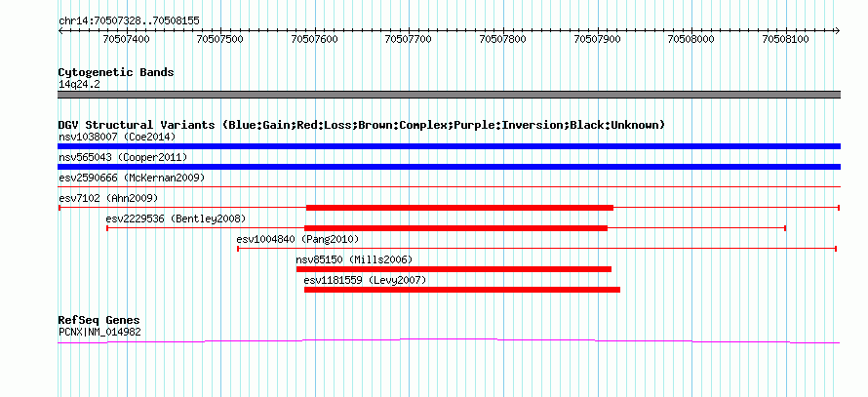Click the 70507900 ruler position
Image resolution: width=868 pixels, height=397 pixels.
597,40
